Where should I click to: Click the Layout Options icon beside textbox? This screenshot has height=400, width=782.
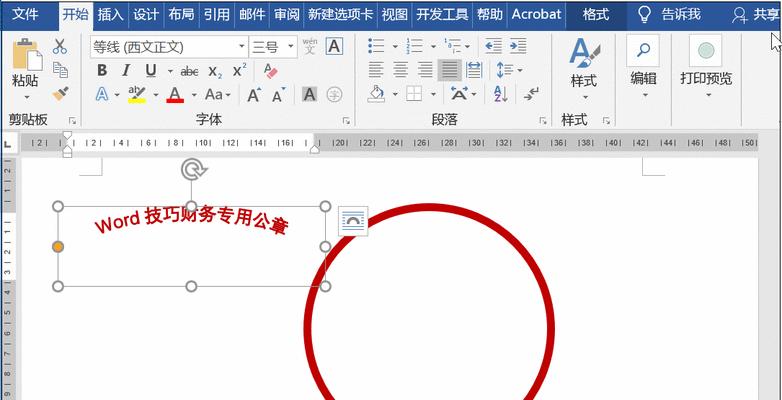(353, 221)
